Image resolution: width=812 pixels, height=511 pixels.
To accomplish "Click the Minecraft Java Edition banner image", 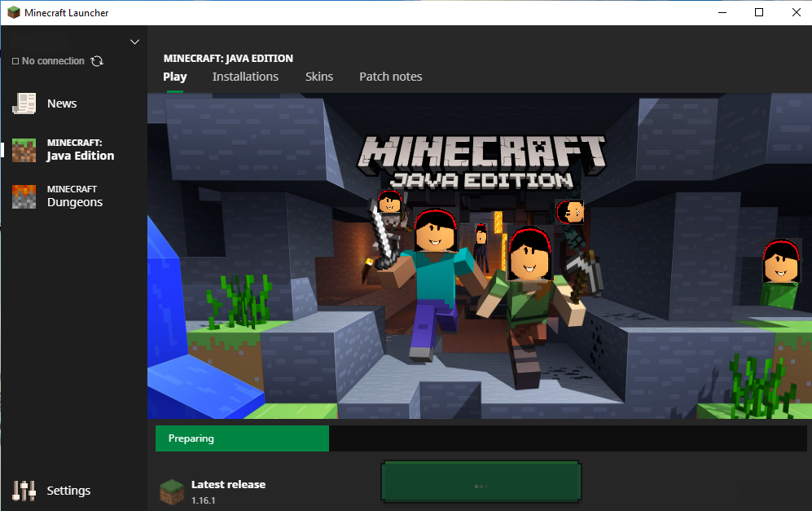I will [480, 256].
